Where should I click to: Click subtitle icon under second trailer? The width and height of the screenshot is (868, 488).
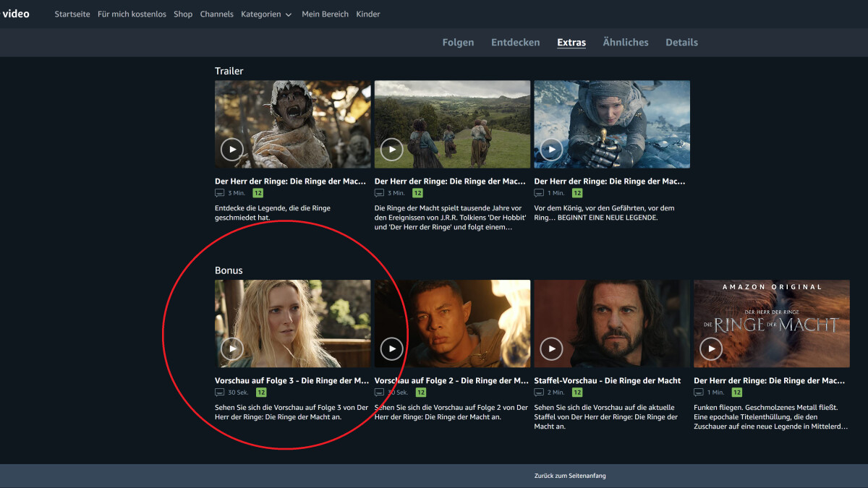click(380, 193)
